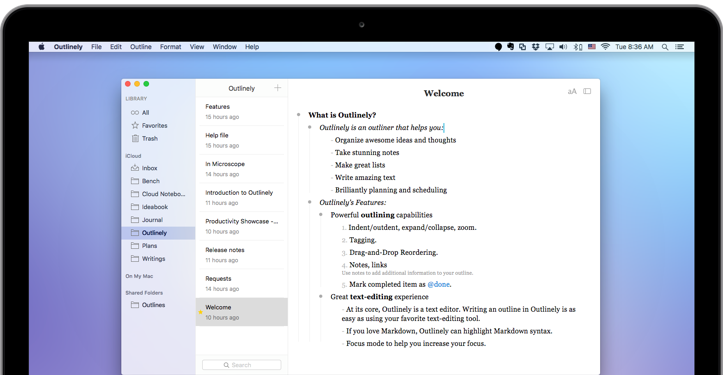Image resolution: width=723 pixels, height=375 pixels.
Task: Click the volume icon in menu bar
Action: point(563,47)
